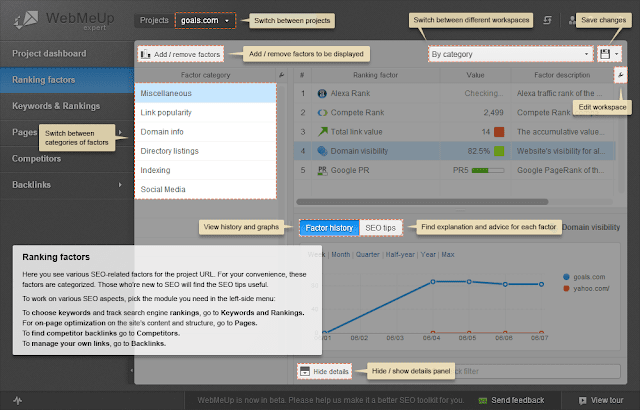
Task: Click the red swatch for Total link value
Action: [499, 132]
